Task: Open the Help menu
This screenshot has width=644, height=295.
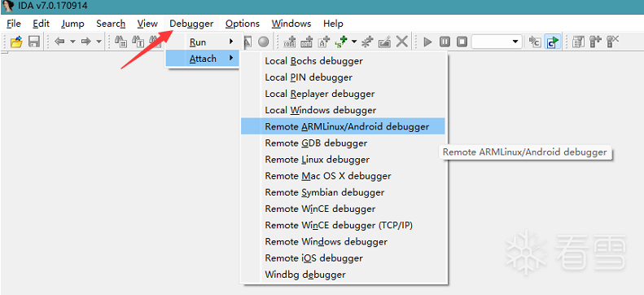Action: point(333,24)
